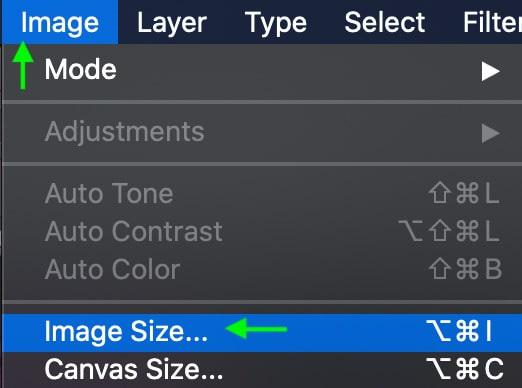Viewport: 522px width, 388px height.
Task: Click the Shift-Command-B shortcut beside Auto Color
Action: [x=465, y=269]
